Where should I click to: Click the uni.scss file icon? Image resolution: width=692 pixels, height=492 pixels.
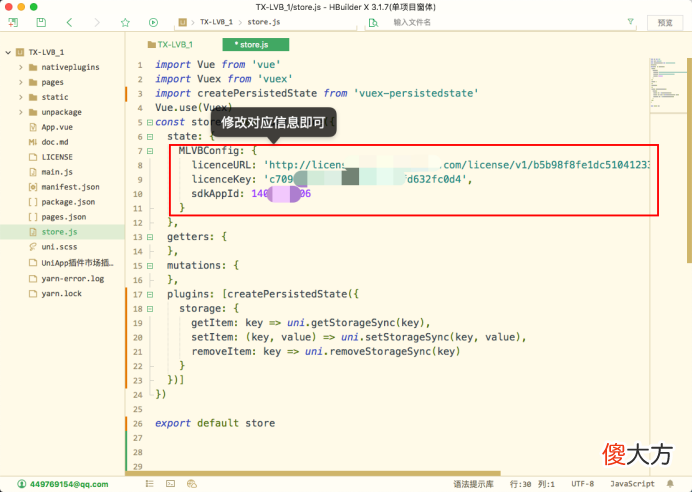pyautogui.click(x=33, y=247)
